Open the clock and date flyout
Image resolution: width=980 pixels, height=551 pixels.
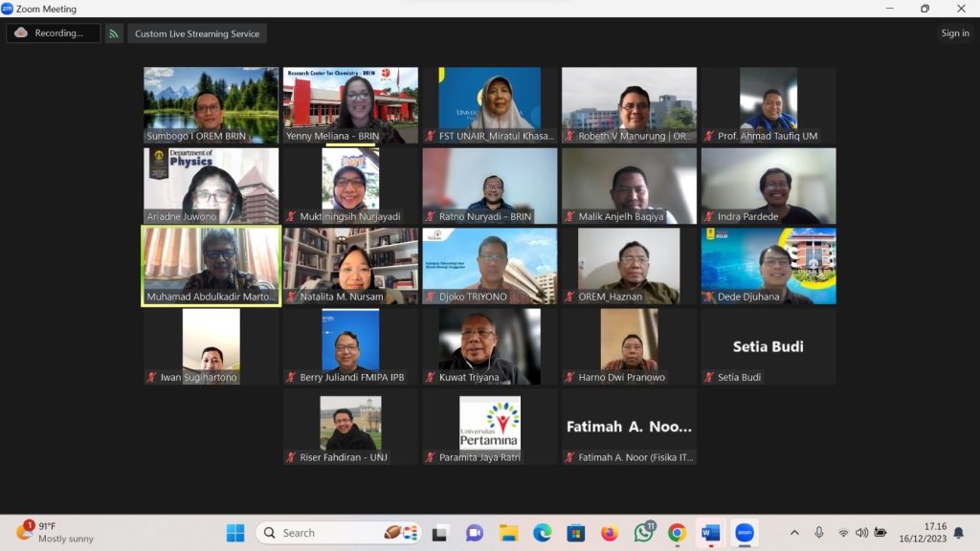[x=934, y=533]
